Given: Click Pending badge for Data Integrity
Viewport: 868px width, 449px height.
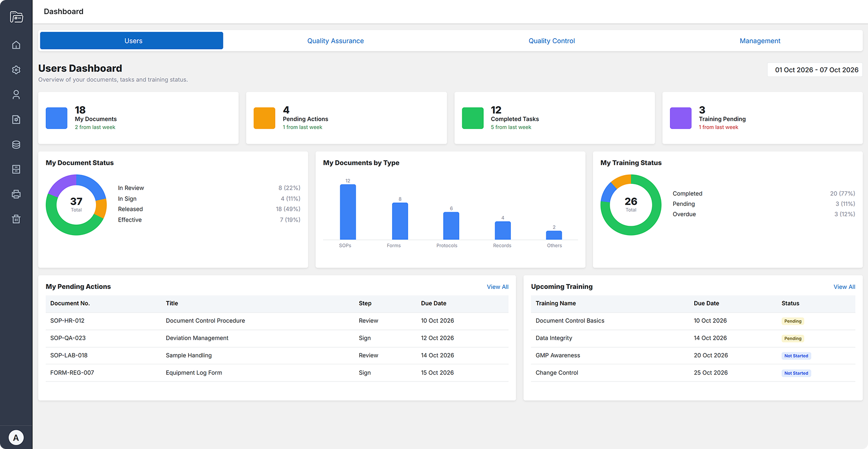Looking at the screenshot, I should click(x=792, y=339).
